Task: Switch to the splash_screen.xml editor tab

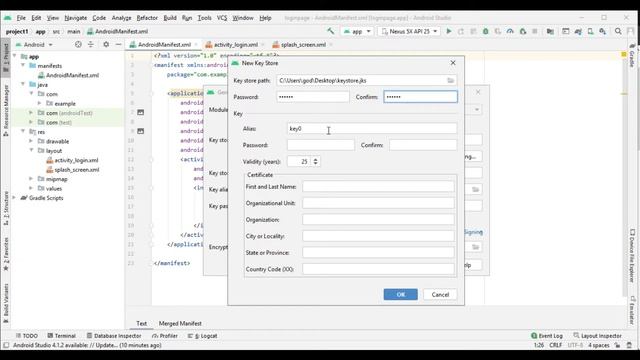Action: 303,44
